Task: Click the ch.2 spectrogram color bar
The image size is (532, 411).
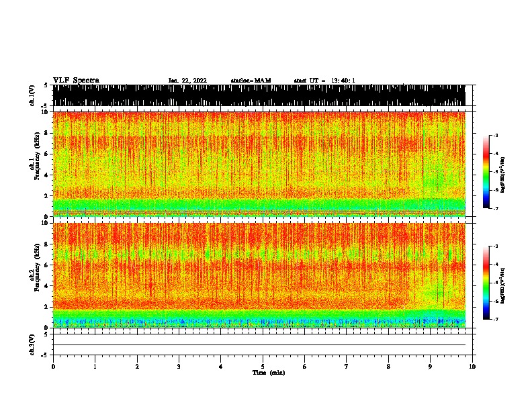Action: click(x=486, y=283)
